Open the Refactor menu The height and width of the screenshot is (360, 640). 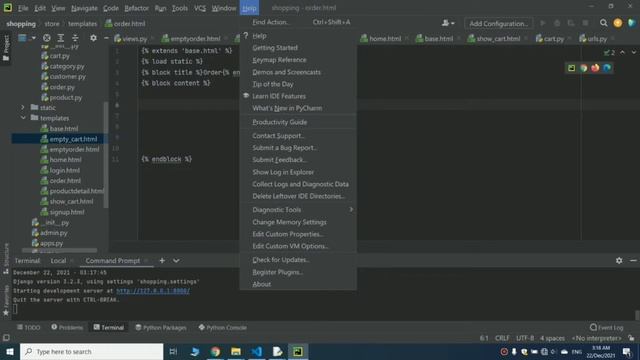136,8
